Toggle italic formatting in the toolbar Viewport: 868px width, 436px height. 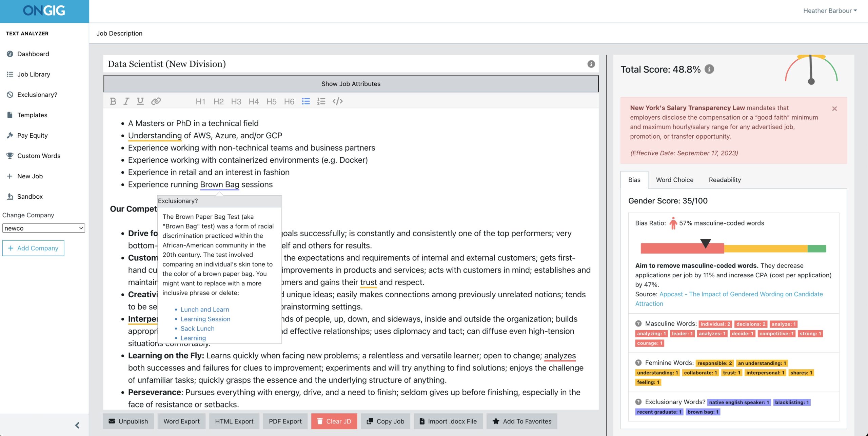[x=126, y=101]
